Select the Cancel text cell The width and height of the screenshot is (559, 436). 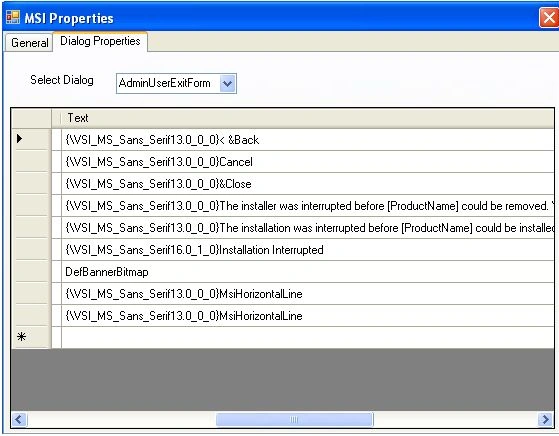(307, 162)
